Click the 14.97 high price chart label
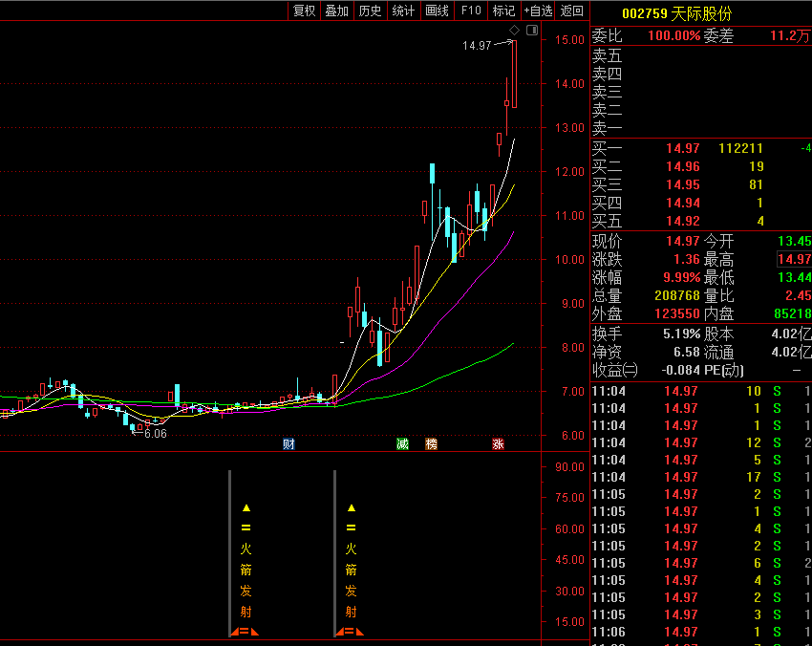Image resolution: width=812 pixels, height=646 pixels. point(477,46)
